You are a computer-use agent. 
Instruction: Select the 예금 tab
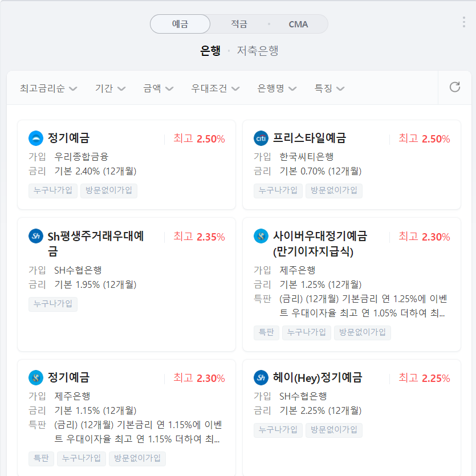pos(180,24)
